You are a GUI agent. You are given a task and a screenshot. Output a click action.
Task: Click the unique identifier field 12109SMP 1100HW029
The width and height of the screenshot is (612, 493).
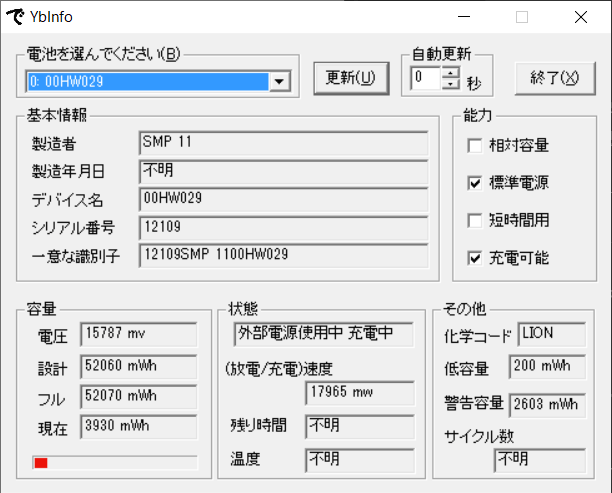click(283, 256)
